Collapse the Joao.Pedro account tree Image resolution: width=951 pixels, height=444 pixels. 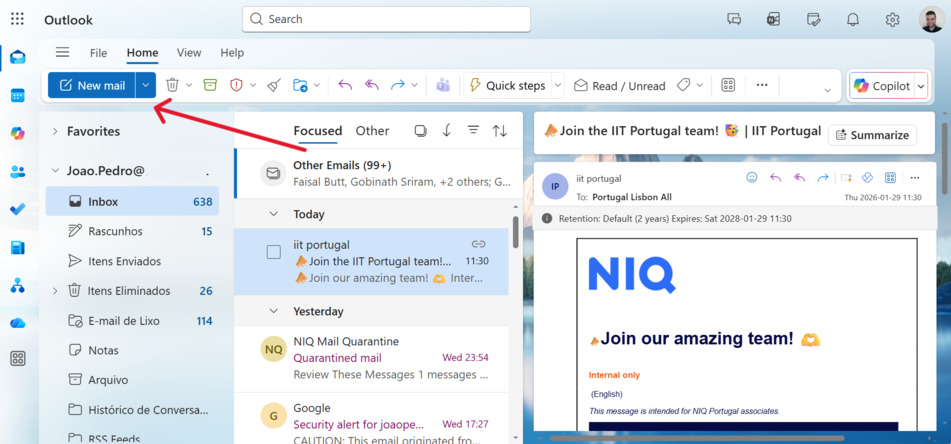coord(55,171)
